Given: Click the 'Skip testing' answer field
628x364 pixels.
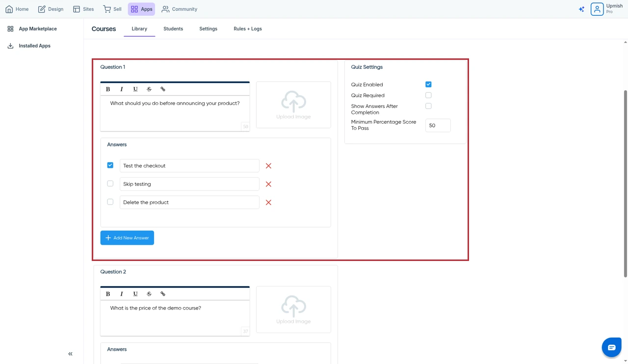Looking at the screenshot, I should [x=189, y=184].
